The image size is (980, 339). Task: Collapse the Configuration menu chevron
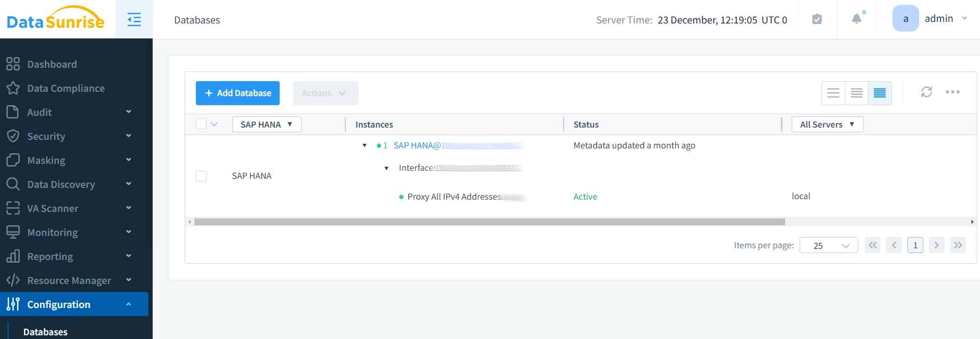[x=129, y=304]
